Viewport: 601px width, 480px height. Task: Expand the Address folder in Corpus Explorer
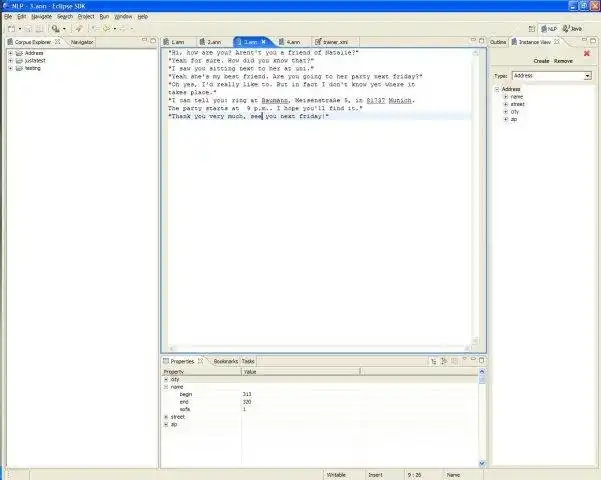click(11, 53)
